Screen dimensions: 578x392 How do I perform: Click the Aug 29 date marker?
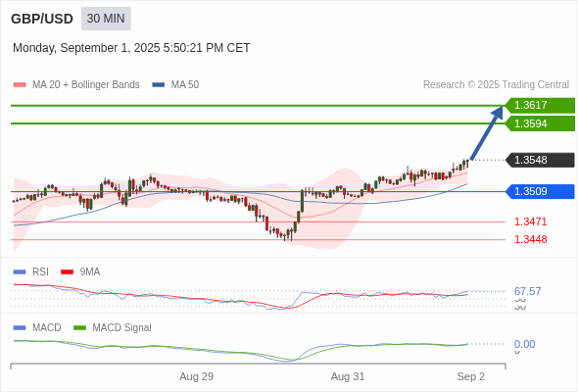tap(197, 376)
